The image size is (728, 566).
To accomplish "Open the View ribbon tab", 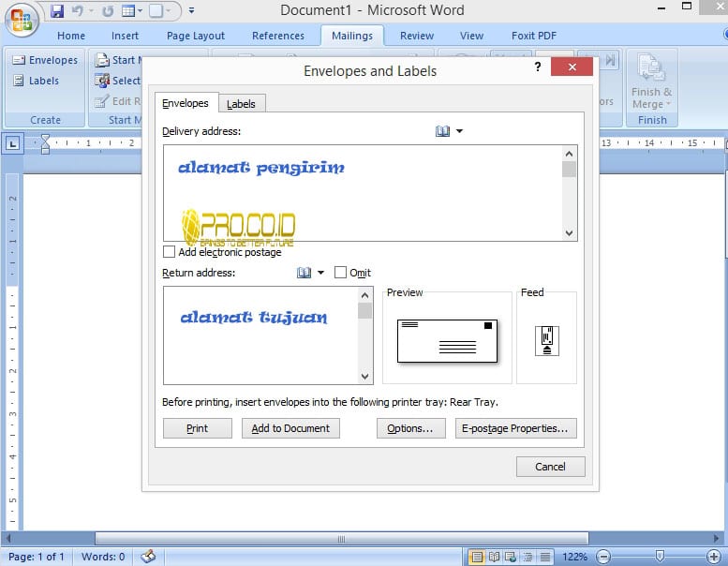I will pyautogui.click(x=471, y=36).
